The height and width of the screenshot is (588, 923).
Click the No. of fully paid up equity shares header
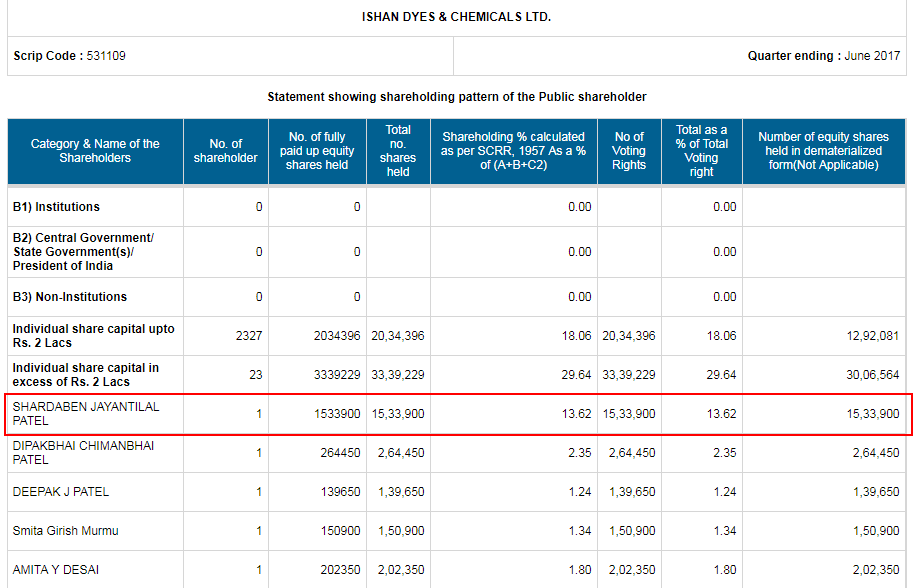(x=317, y=151)
